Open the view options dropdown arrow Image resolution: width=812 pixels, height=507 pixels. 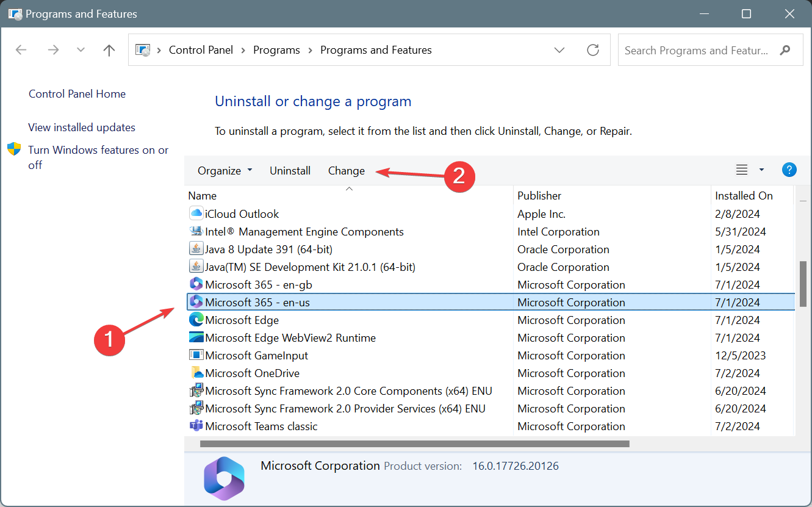click(761, 170)
